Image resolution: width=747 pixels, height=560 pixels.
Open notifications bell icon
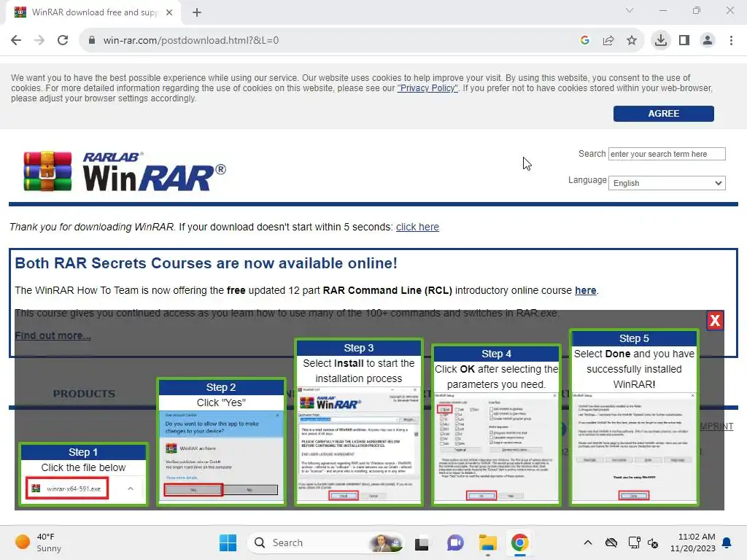pyautogui.click(x=727, y=542)
